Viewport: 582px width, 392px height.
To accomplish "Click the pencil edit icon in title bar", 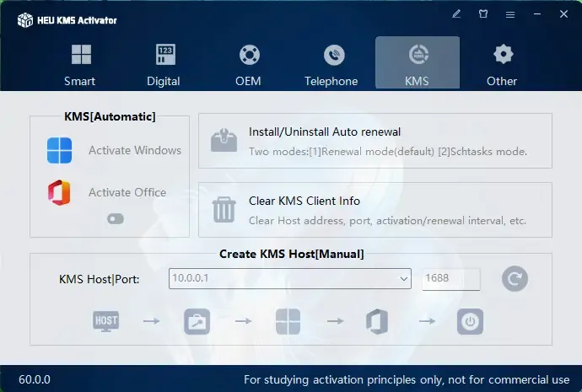I will pos(456,14).
